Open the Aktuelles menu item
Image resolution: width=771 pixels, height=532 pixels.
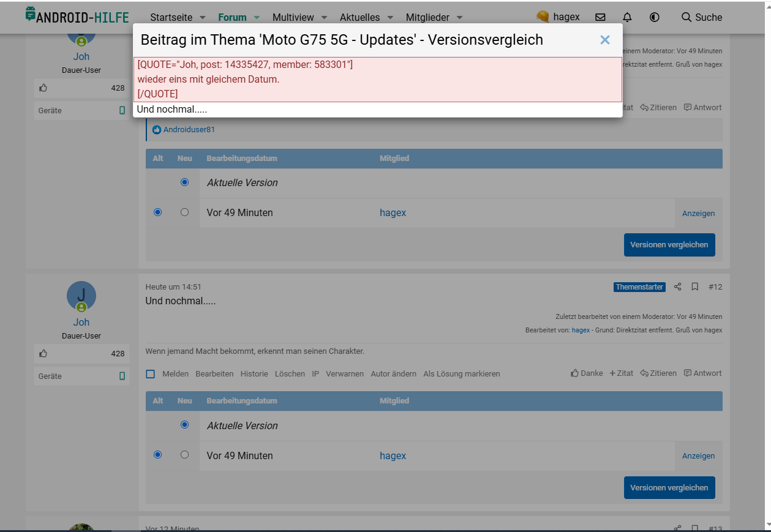pos(359,18)
